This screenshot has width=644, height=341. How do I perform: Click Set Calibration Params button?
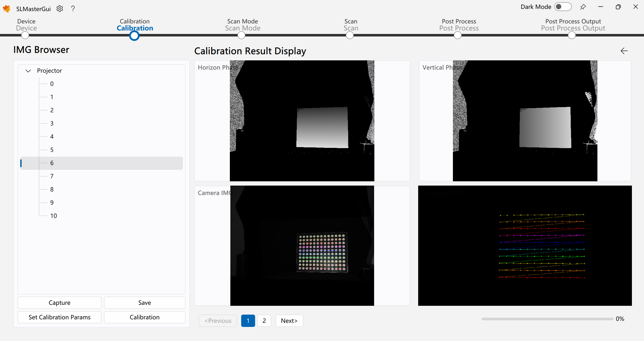pyautogui.click(x=59, y=317)
